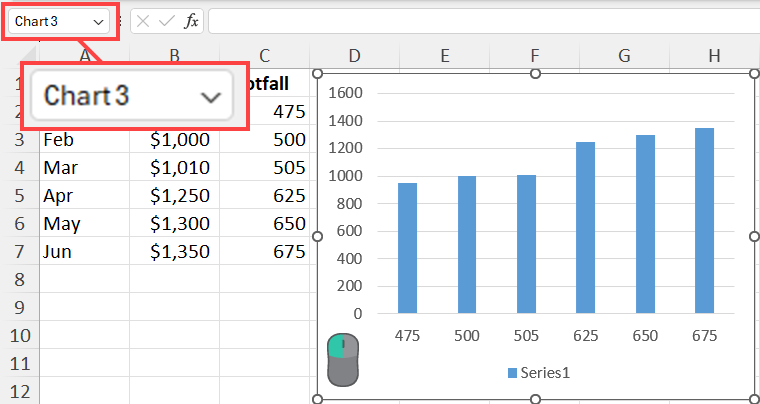Click cell with $1,350
Screen dimensions: 760x404
[174, 251]
